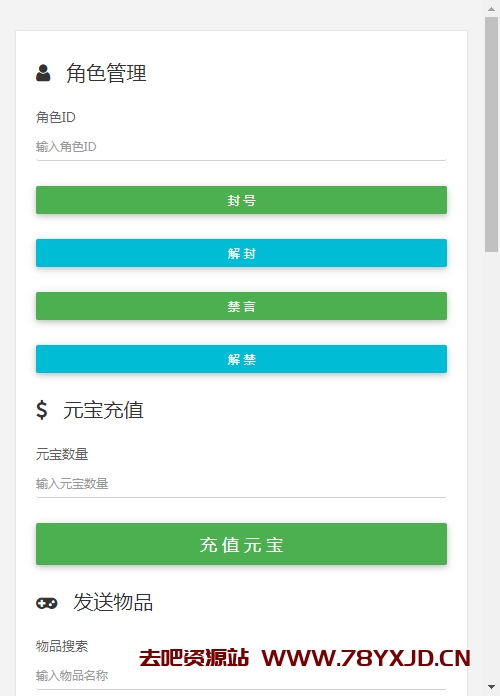Screen dimensions: 500x696
Task: Click the dollar sign icon beside 元宝充值
Action: tap(42, 410)
